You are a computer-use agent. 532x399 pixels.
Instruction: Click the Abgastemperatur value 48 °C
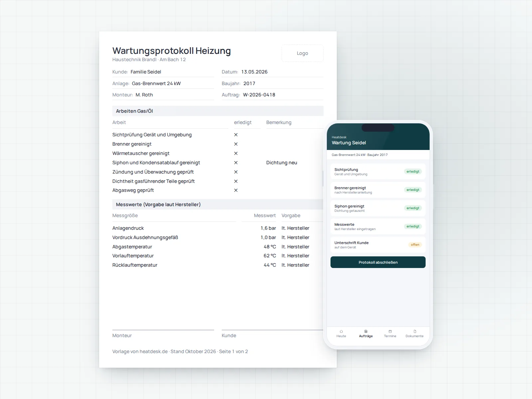pyautogui.click(x=270, y=247)
